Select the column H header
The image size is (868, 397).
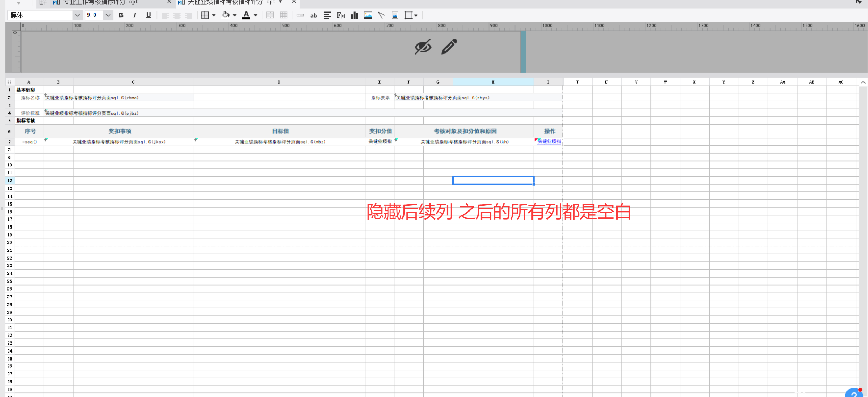point(493,82)
